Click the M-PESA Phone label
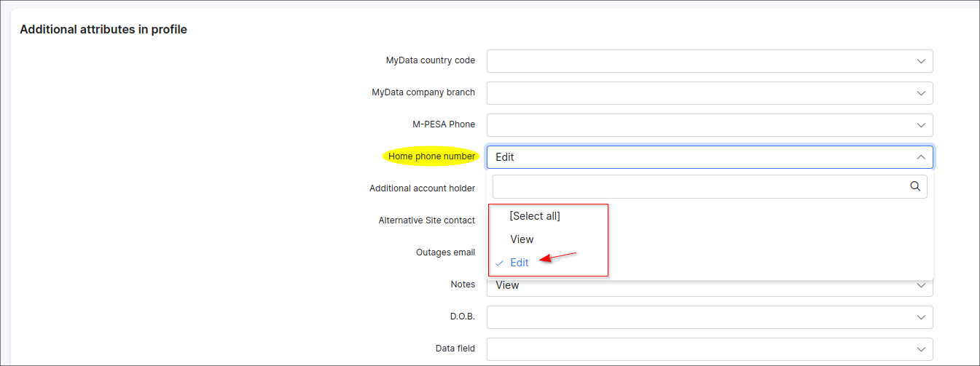 444,124
